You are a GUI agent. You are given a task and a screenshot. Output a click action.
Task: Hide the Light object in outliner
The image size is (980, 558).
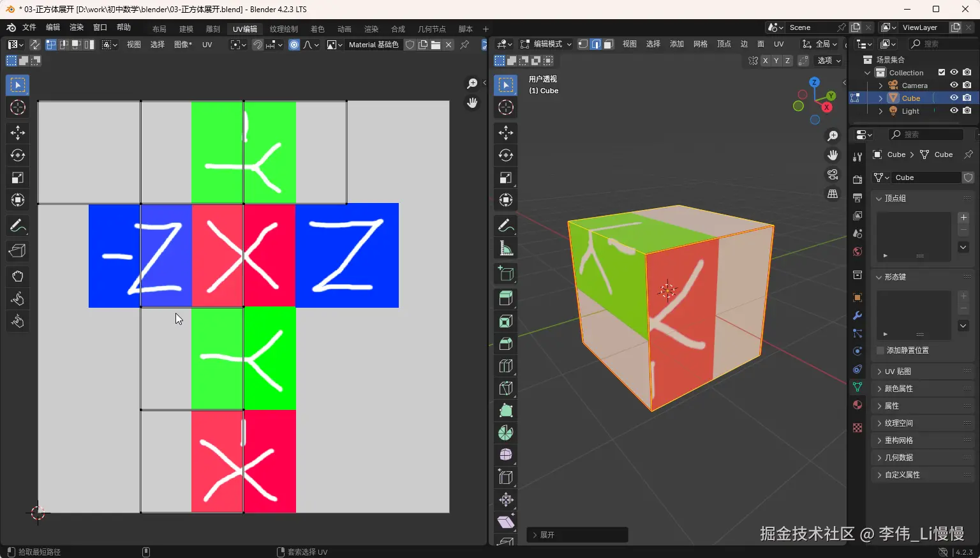click(954, 111)
